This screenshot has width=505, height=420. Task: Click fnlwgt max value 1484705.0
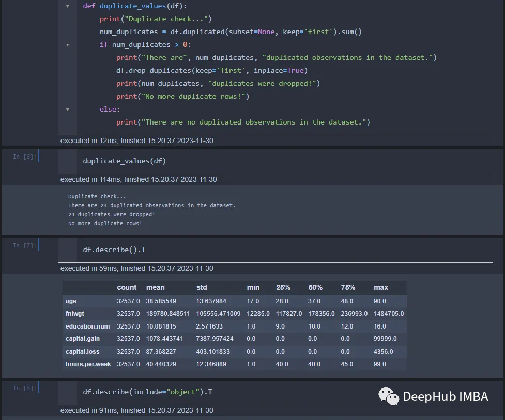[389, 314]
